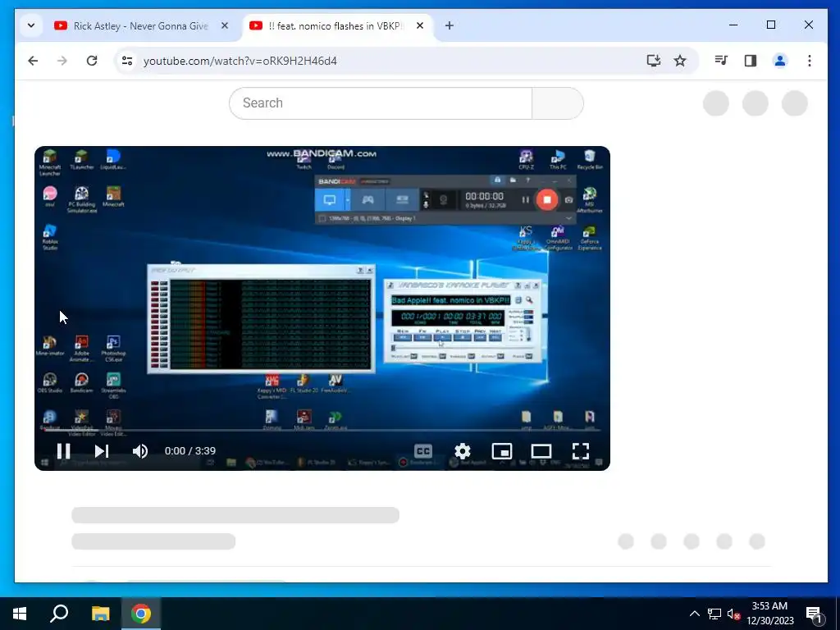This screenshot has height=630, width=840.
Task: Toggle the Chrome side panel
Action: coord(751,61)
